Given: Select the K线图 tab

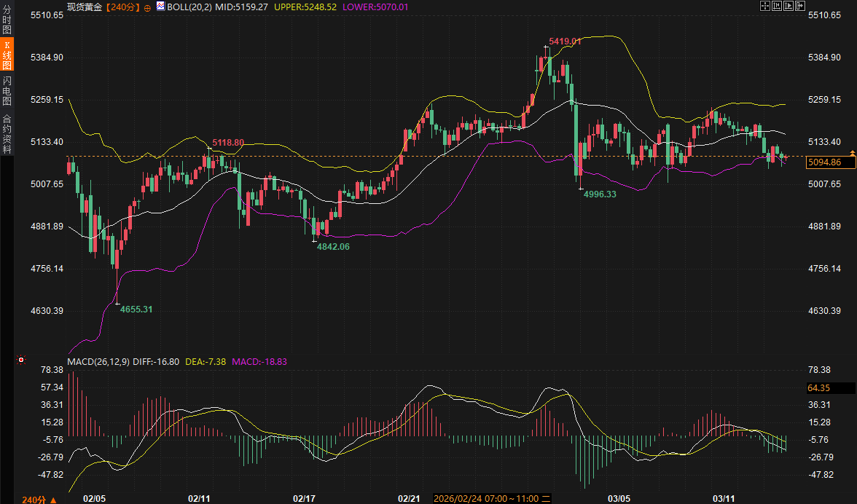Looking at the screenshot, I should click(7, 55).
